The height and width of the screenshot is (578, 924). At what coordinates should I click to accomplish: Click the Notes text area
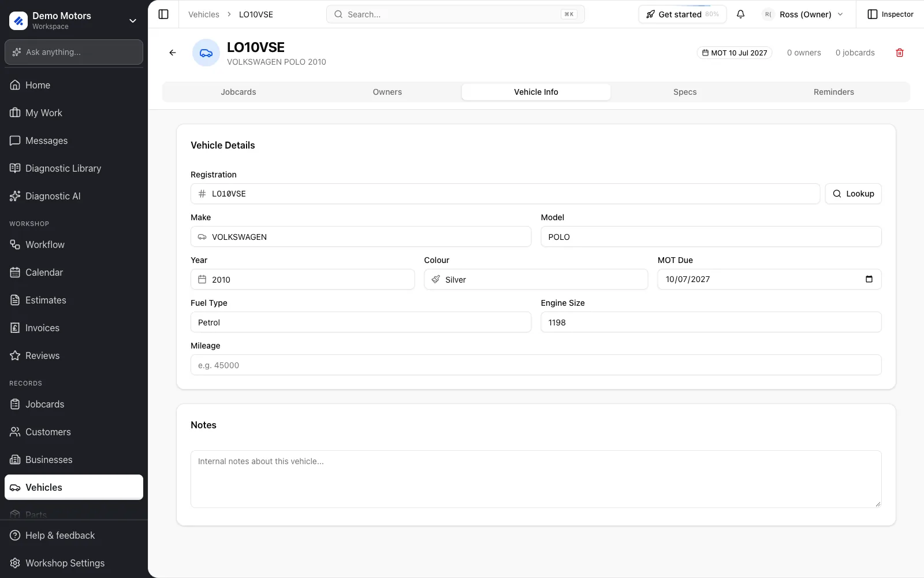(536, 479)
